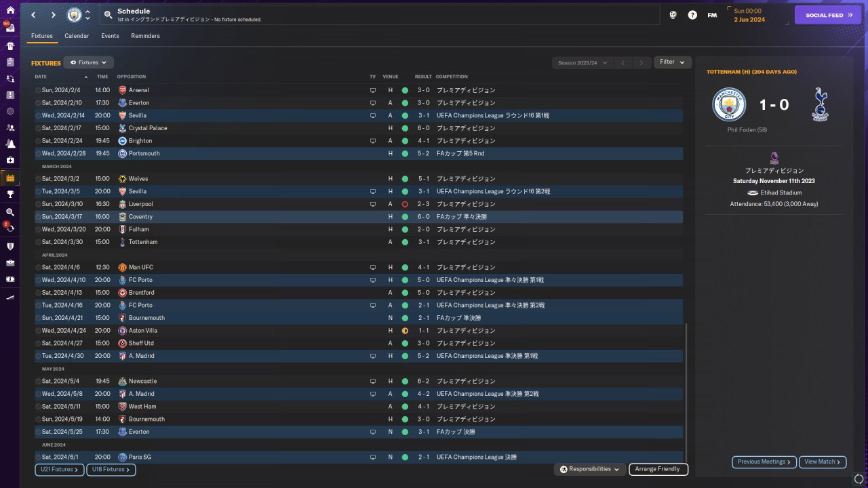Go back with the left arrow
Screen dimensions: 868x488
(33, 15)
